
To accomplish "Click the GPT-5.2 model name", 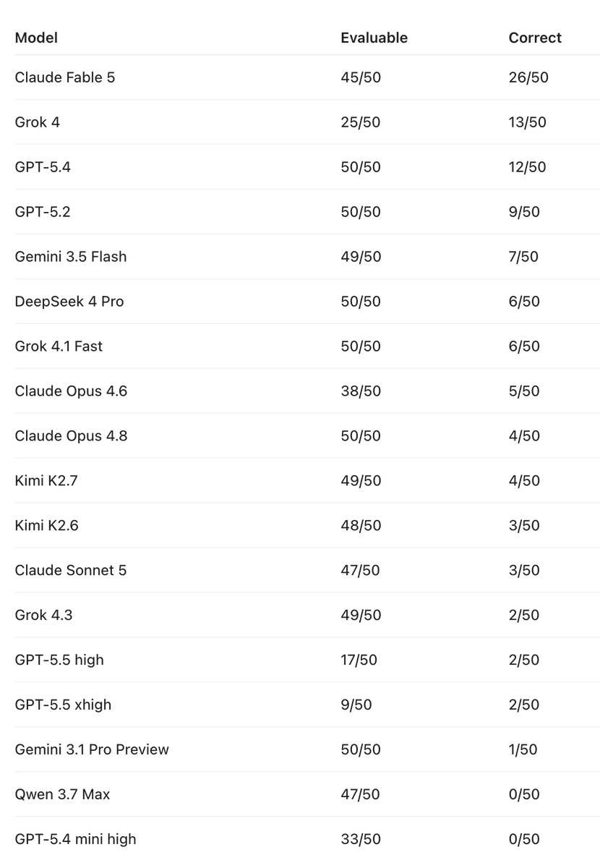I will 43,212.
